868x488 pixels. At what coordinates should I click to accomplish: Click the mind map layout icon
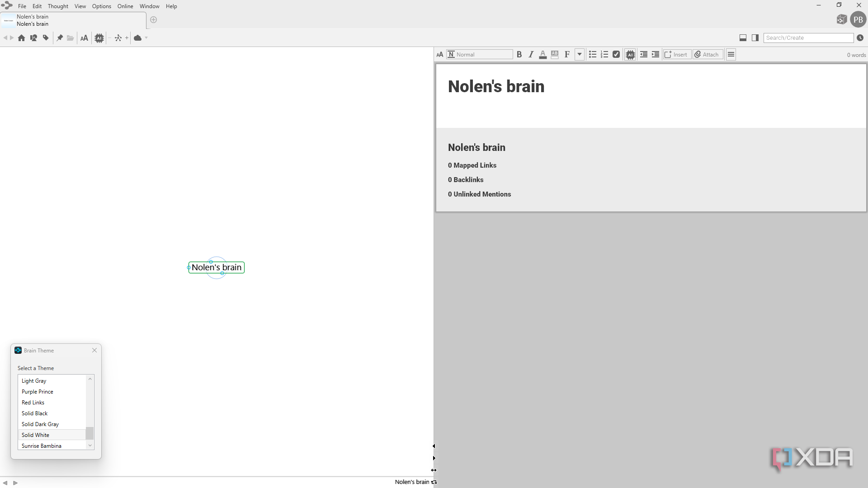(118, 38)
